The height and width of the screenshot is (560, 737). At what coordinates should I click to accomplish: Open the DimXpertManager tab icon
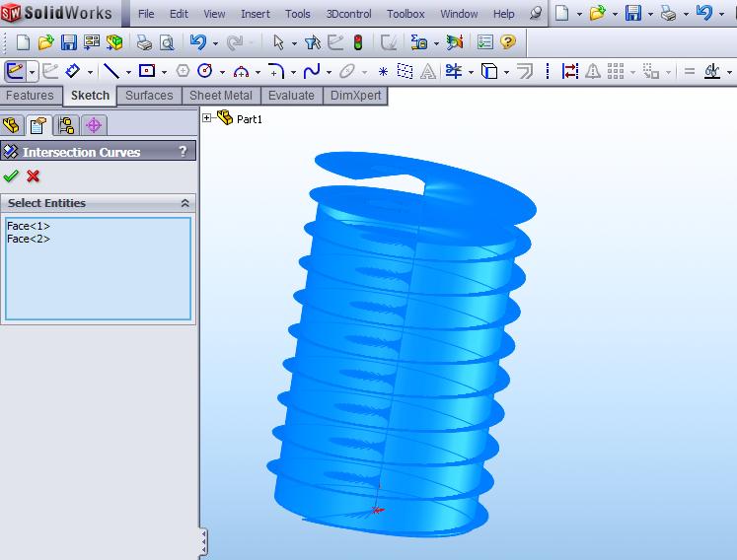pos(94,125)
